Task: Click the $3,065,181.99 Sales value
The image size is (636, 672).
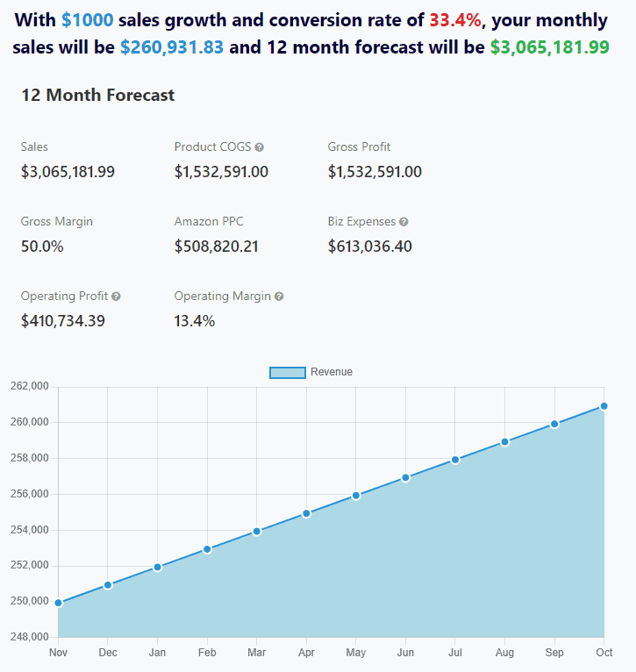Action: pos(68,172)
